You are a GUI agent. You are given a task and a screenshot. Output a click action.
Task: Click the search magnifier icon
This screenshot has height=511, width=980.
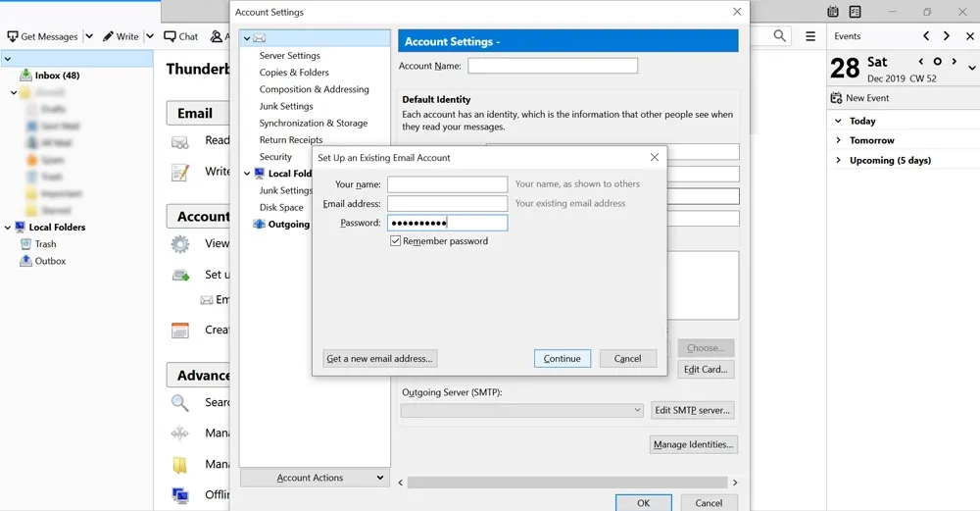(x=779, y=36)
